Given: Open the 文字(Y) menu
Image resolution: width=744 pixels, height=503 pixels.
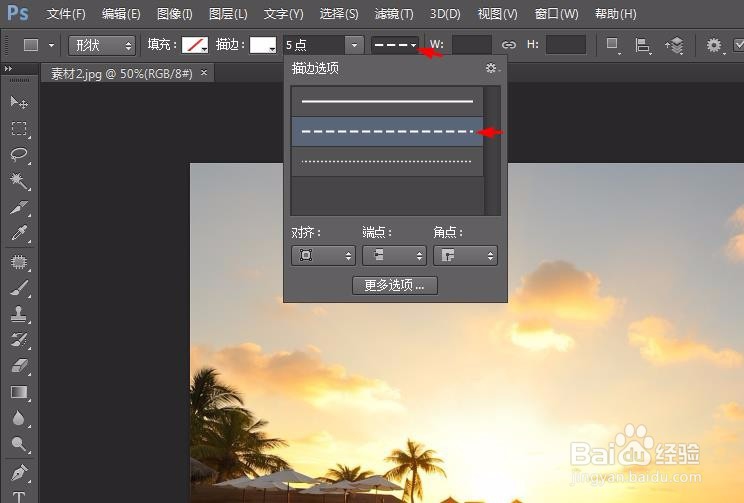Looking at the screenshot, I should (283, 14).
